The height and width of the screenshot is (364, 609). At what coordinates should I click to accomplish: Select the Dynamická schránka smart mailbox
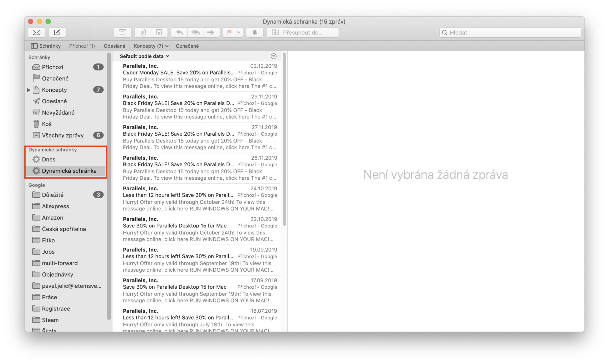[x=69, y=171]
